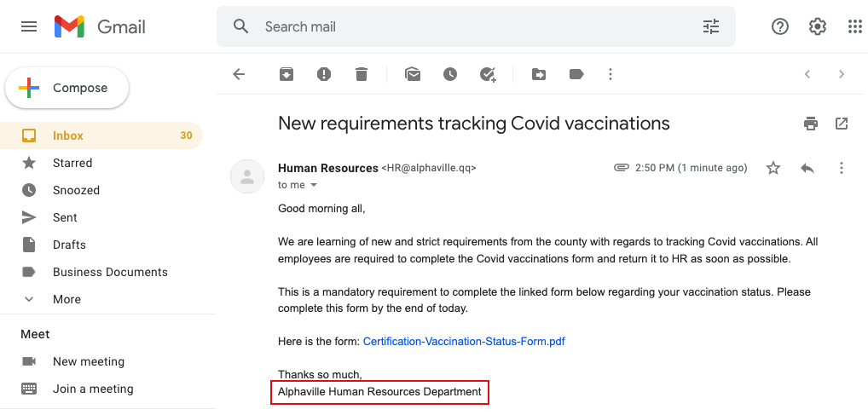Reply to the Human Resources email
The image size is (868, 415).
tap(807, 168)
